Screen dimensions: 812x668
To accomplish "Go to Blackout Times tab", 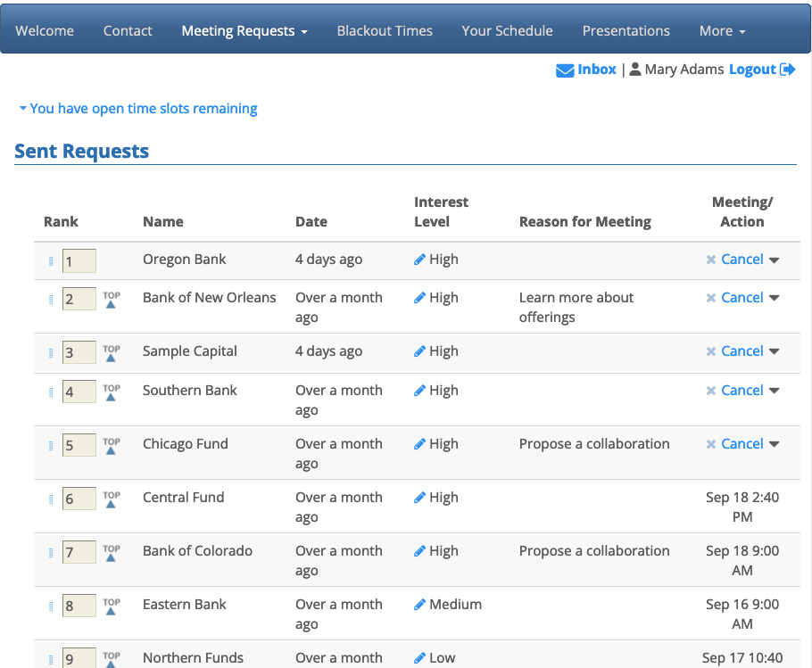I will pyautogui.click(x=385, y=30).
